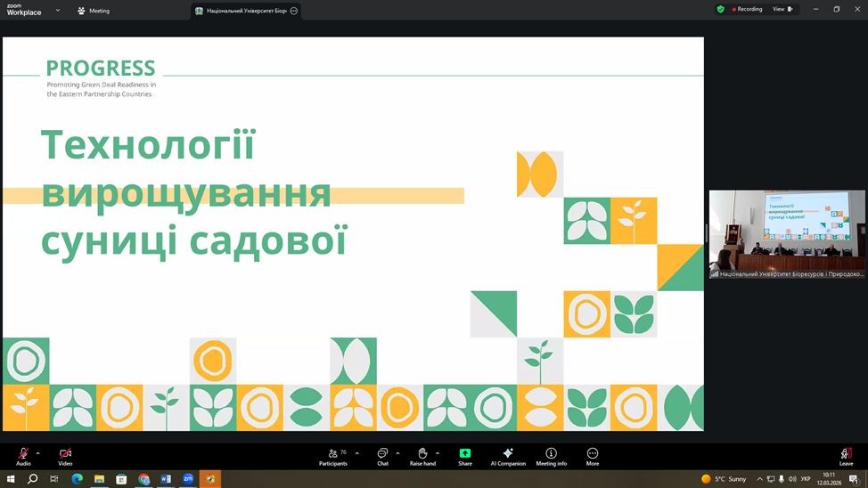Screen dimensions: 868x488
Task: Open the Participants panel
Action: pyautogui.click(x=333, y=457)
